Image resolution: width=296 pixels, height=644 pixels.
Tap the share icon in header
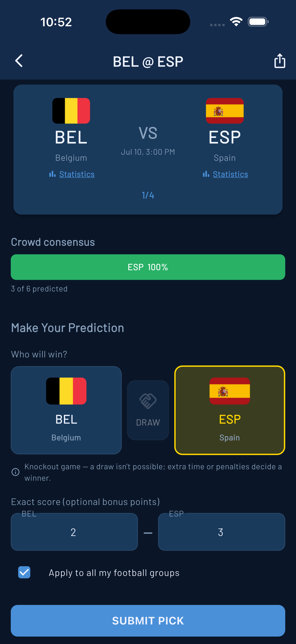coord(280,61)
